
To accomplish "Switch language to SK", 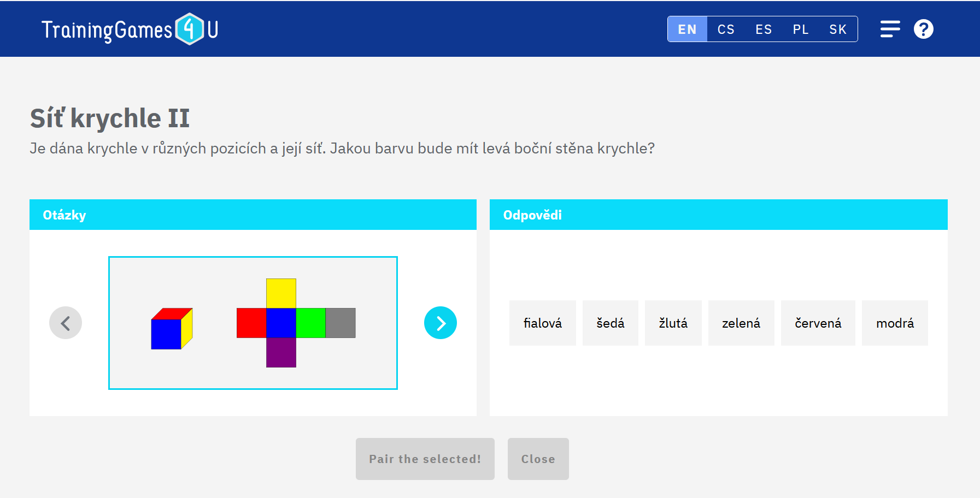I will pos(837,29).
